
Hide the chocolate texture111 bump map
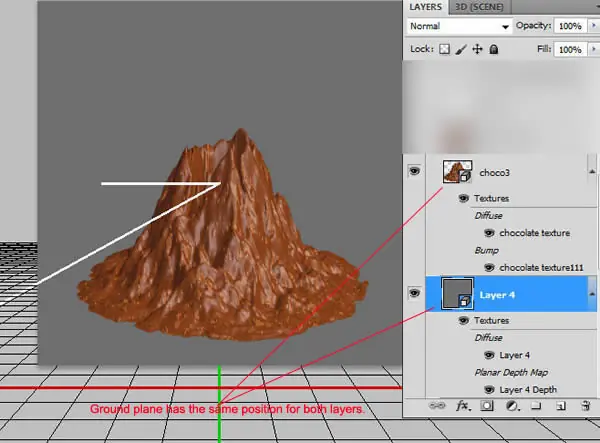489,267
